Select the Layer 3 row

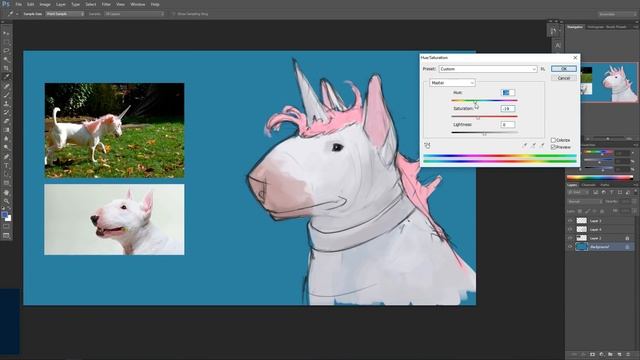(600, 220)
